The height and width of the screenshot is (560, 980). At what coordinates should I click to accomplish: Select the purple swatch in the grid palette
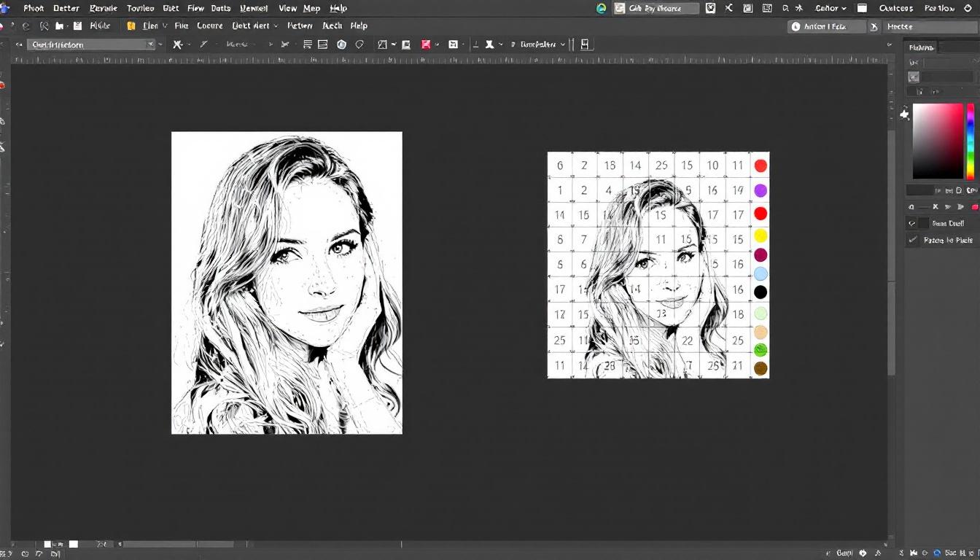click(761, 190)
